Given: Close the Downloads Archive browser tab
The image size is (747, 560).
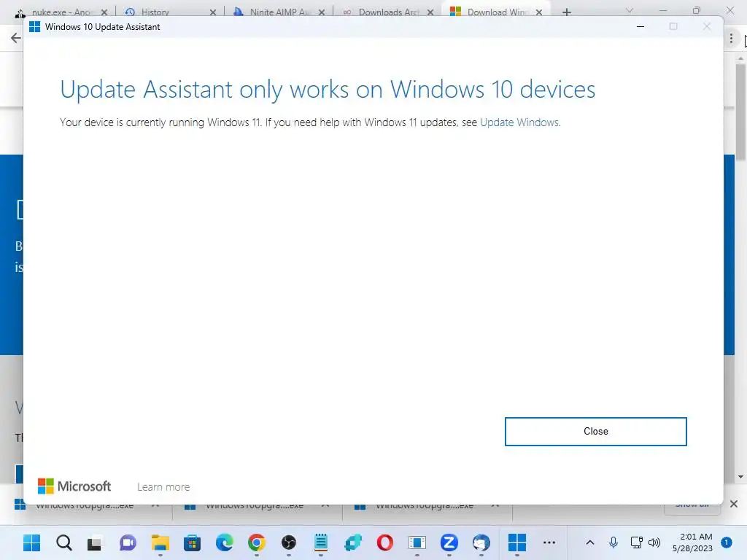Looking at the screenshot, I should tap(430, 12).
